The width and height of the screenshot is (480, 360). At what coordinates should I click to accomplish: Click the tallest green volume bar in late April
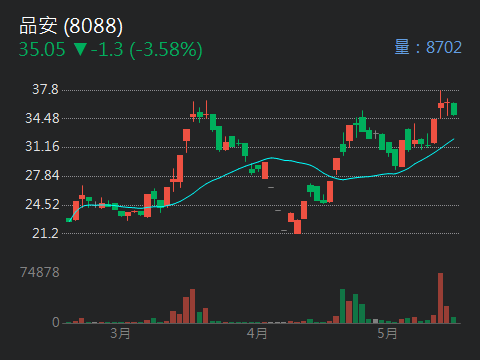[342, 306]
